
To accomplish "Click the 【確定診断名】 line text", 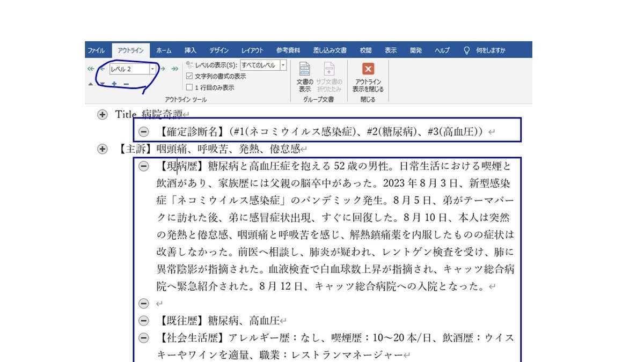I will click(x=323, y=131).
